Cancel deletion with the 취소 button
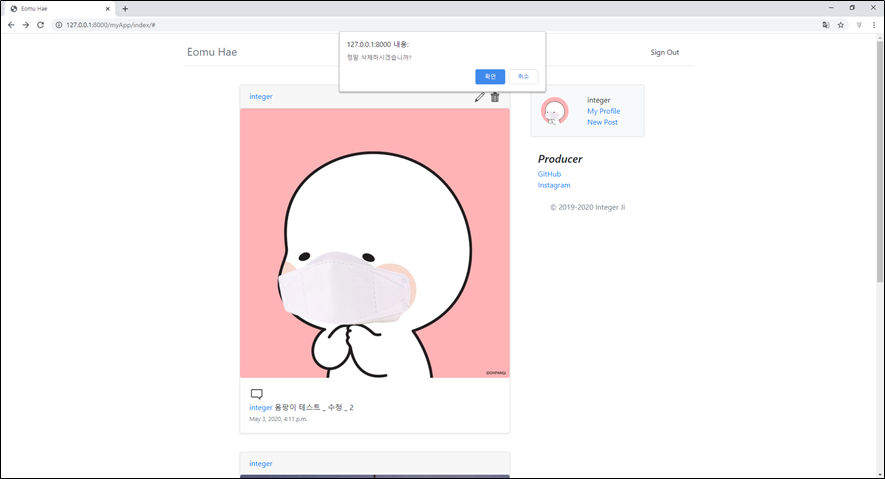Viewport: 885px width, 479px height. [x=523, y=77]
